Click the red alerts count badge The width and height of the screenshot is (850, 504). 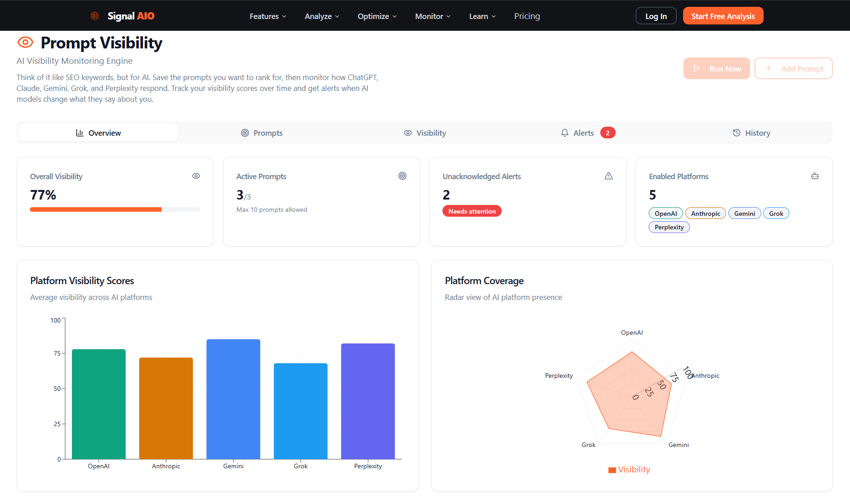pos(608,133)
